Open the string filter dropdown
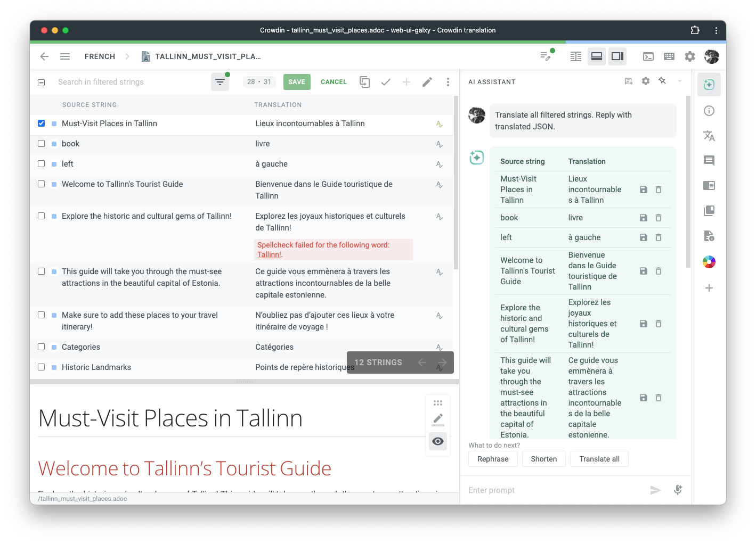This screenshot has height=544, width=756. click(220, 82)
